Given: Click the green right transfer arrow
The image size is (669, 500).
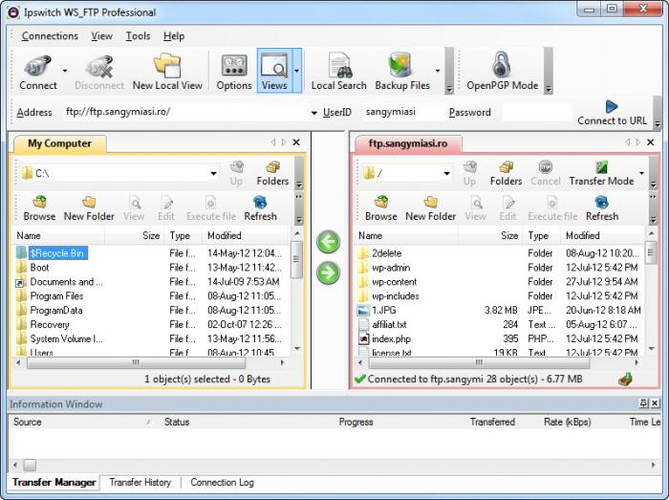Looking at the screenshot, I should click(328, 273).
